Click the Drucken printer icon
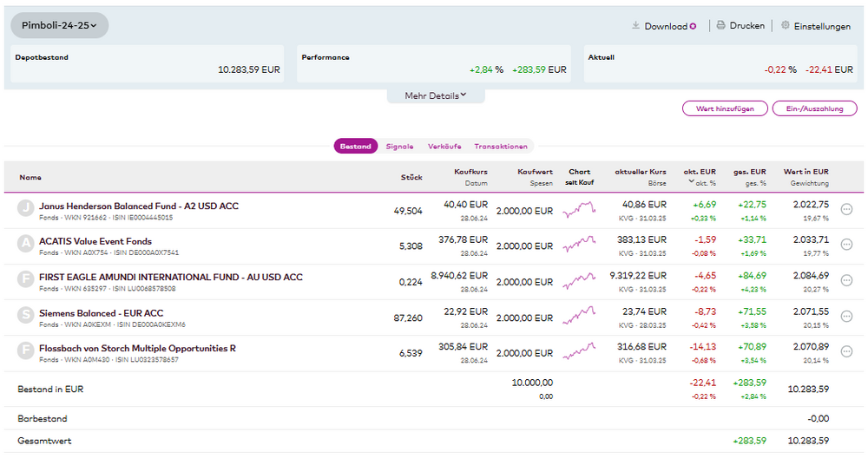The width and height of the screenshot is (868, 465). (x=720, y=26)
